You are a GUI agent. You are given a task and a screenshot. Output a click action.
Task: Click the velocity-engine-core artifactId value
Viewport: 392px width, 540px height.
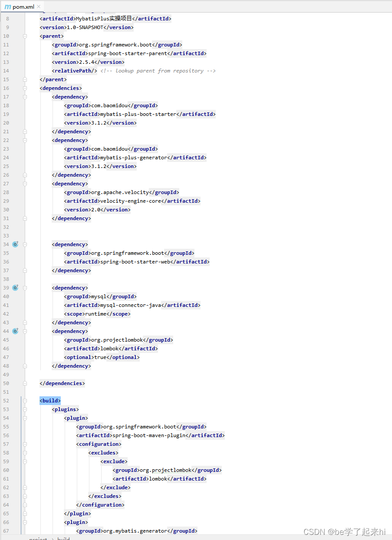130,201
